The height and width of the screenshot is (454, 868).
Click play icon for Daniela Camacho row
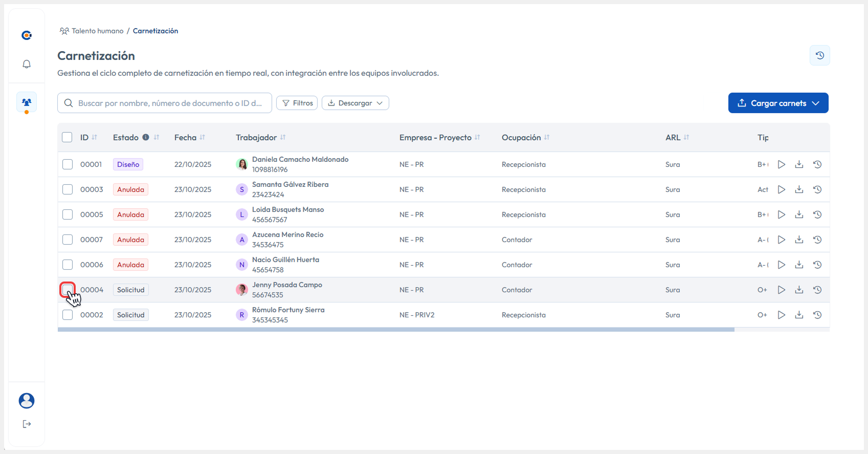(x=781, y=164)
